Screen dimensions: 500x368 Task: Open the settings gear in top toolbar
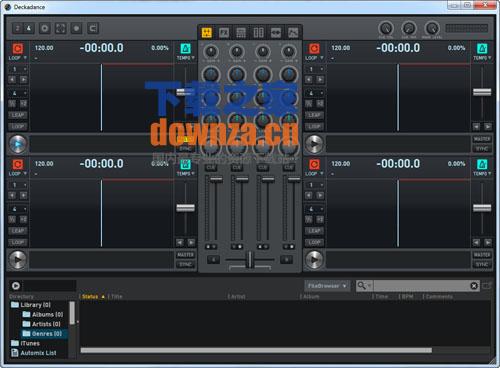[x=45, y=28]
